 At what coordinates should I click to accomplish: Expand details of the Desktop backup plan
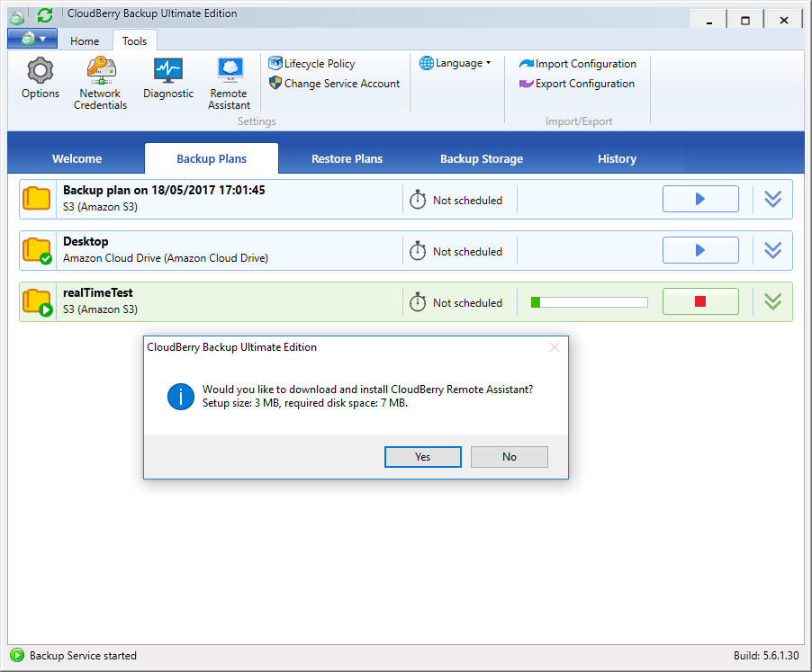tap(772, 250)
